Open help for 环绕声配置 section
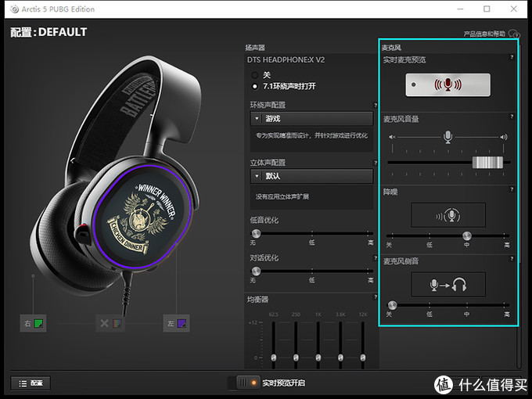 (376, 105)
